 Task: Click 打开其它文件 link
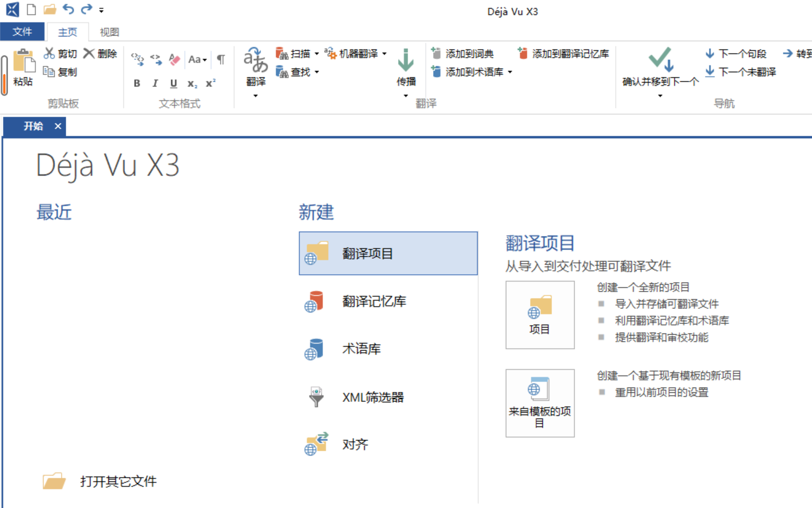point(100,481)
